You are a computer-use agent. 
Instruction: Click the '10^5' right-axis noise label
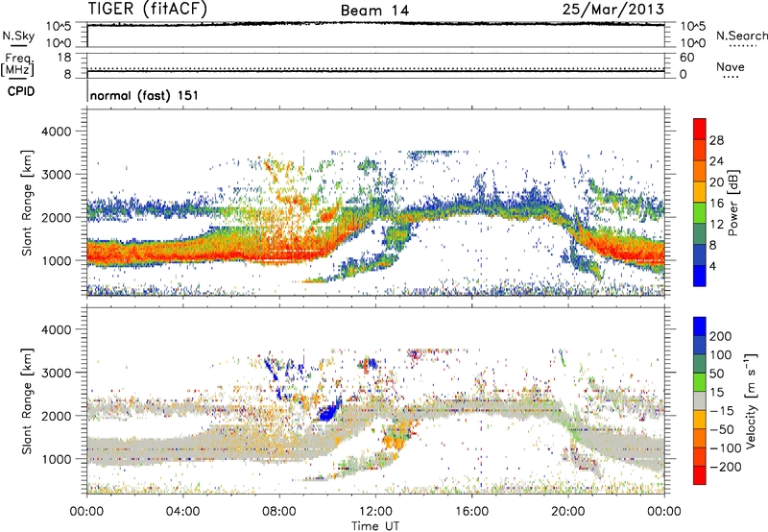[693, 27]
